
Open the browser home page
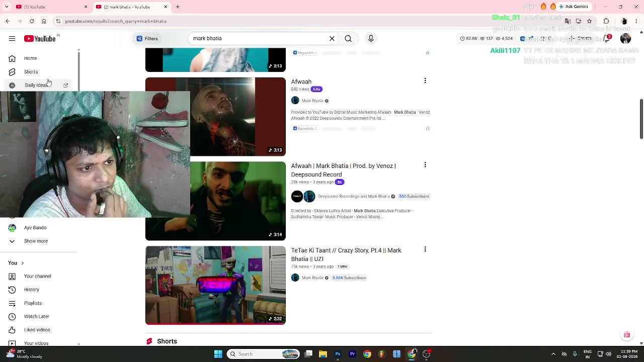[44, 21]
